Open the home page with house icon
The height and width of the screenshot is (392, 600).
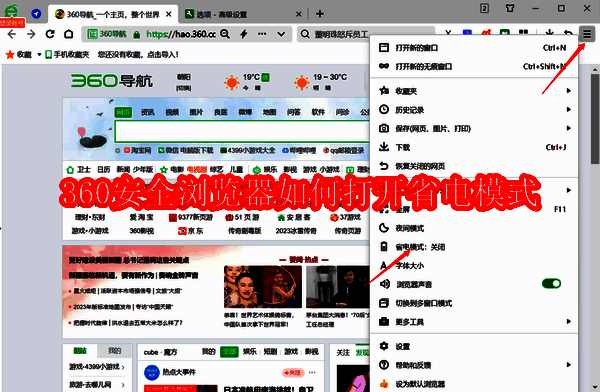click(68, 34)
